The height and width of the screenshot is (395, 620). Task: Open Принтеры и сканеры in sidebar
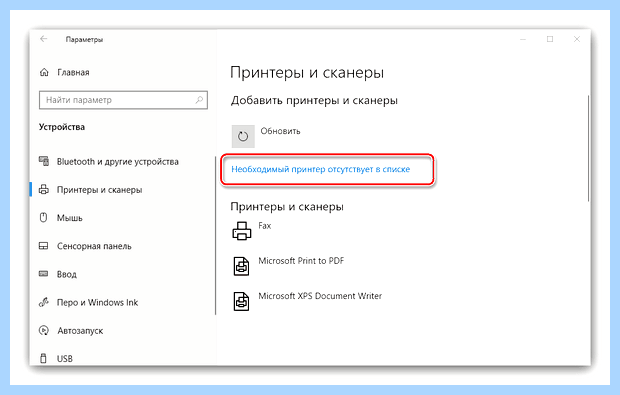tap(99, 190)
